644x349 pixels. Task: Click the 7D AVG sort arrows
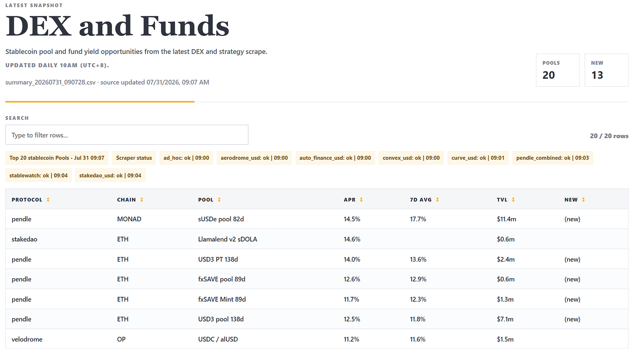pos(437,200)
